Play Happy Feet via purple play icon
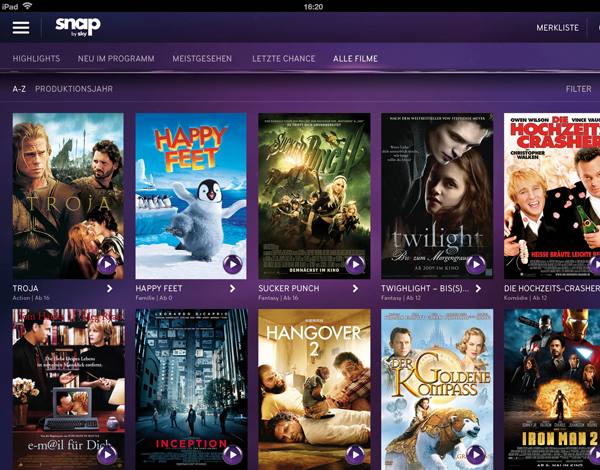 click(x=233, y=264)
